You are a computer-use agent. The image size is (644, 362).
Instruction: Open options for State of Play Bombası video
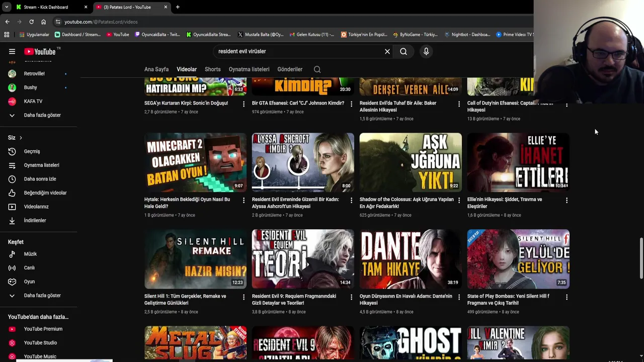[x=567, y=297]
